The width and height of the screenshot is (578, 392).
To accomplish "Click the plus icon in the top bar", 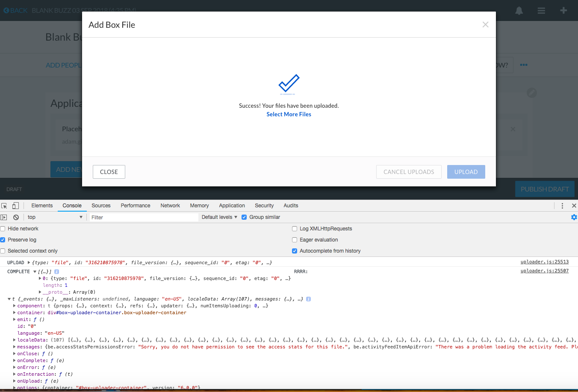I will point(563,10).
